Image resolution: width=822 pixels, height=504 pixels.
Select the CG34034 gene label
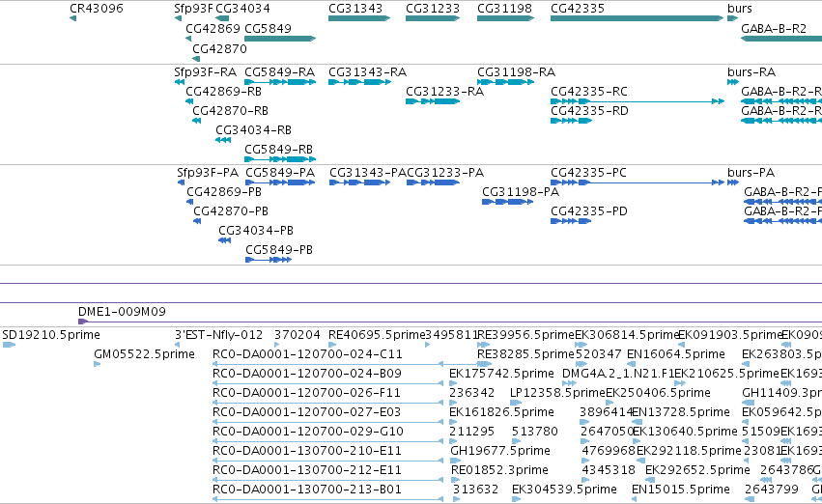(x=242, y=9)
